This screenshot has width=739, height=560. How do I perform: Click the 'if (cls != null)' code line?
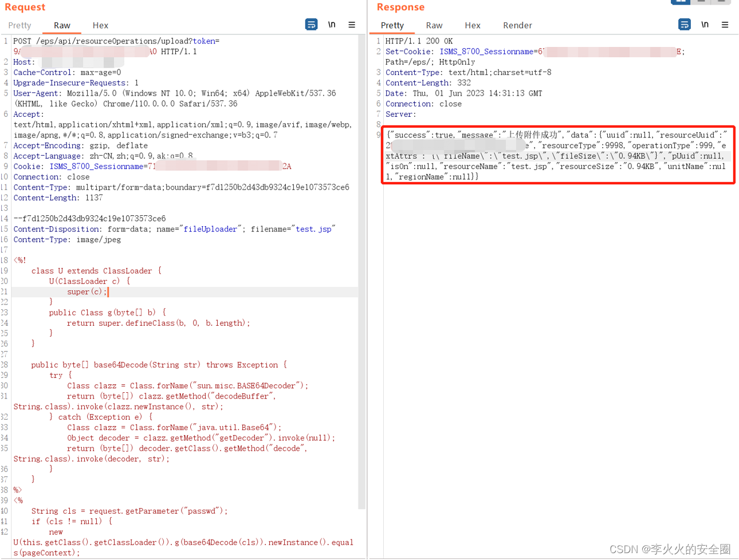coord(72,522)
